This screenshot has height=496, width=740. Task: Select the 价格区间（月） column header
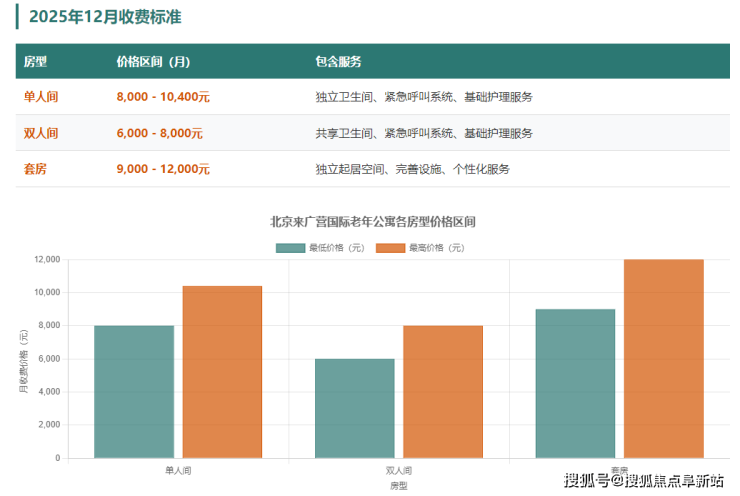point(153,62)
